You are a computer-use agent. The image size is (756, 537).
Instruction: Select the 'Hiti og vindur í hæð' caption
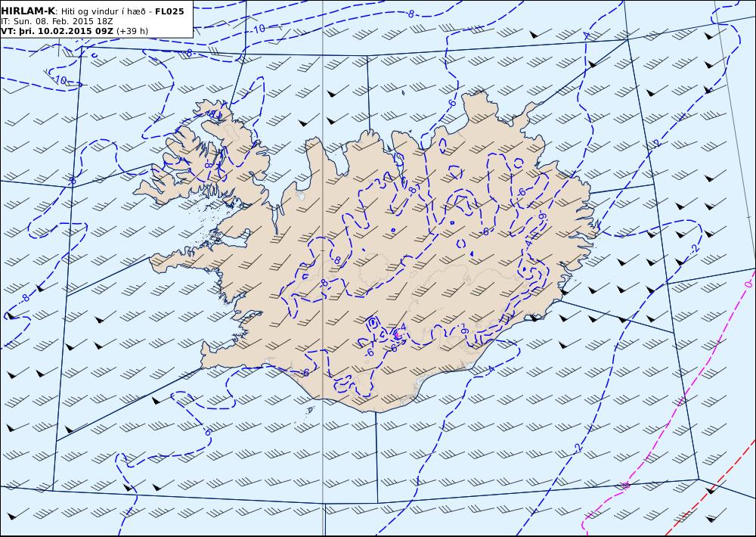pos(103,11)
